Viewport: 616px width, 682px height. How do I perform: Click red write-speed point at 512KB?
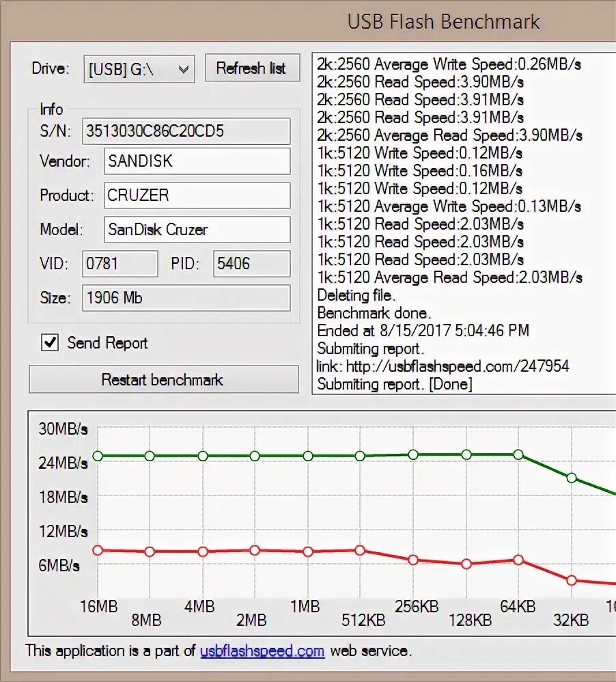[360, 550]
